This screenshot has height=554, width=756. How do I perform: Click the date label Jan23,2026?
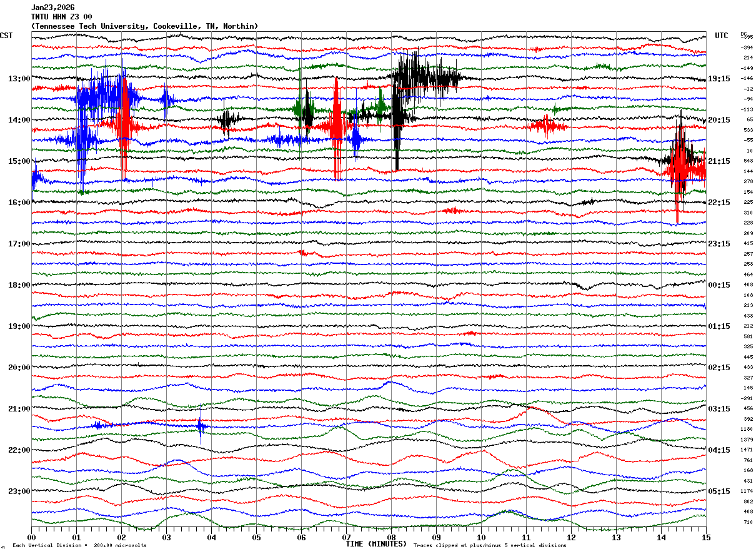coord(52,8)
